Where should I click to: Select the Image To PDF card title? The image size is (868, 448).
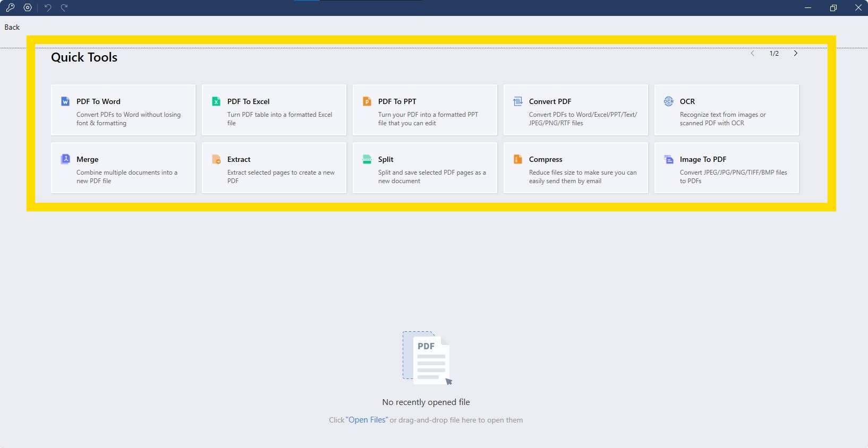coord(703,159)
